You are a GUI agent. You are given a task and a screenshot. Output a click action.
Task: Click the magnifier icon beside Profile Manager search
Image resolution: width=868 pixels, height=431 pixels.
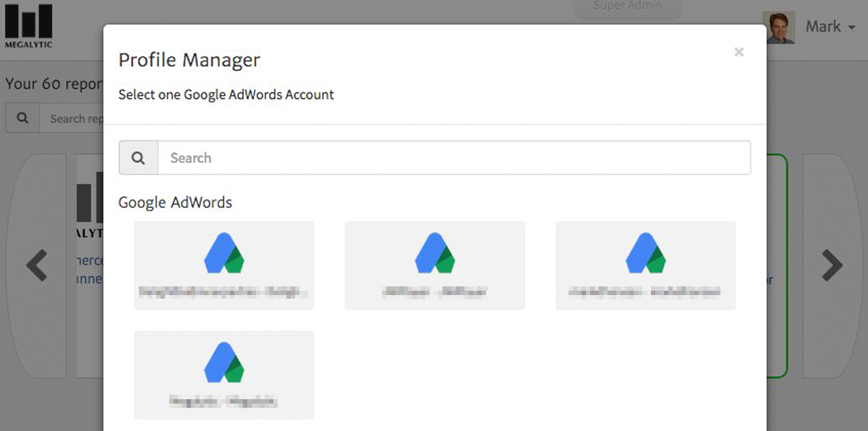coord(139,158)
